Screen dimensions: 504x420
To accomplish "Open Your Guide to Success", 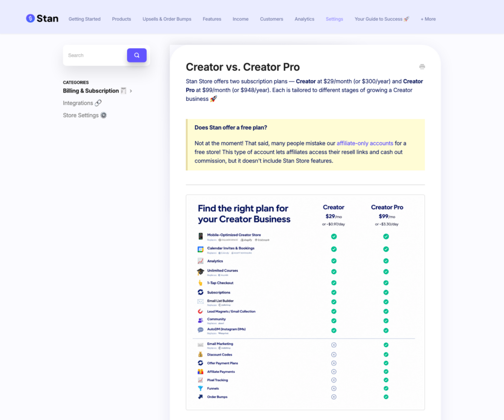I will coord(382,19).
